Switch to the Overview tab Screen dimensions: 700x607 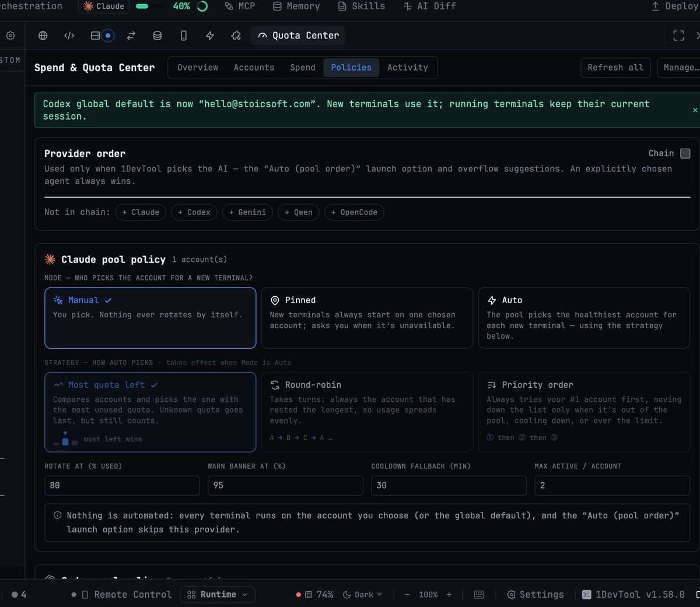click(198, 68)
